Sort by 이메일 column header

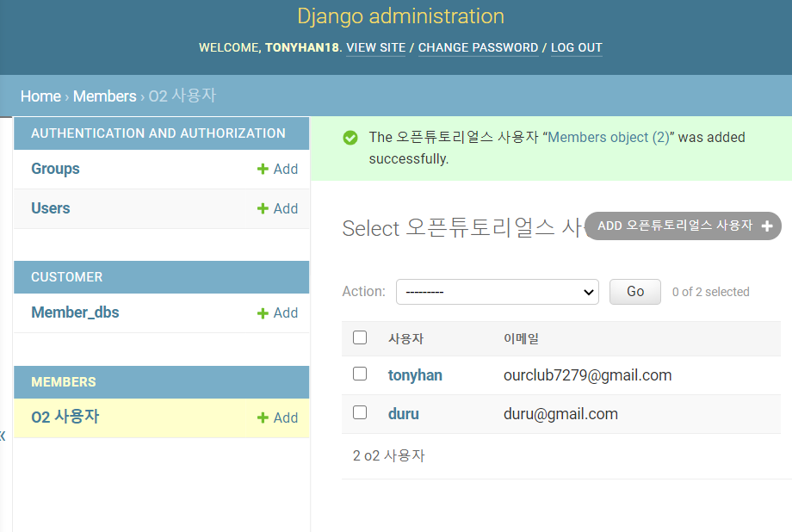click(521, 338)
